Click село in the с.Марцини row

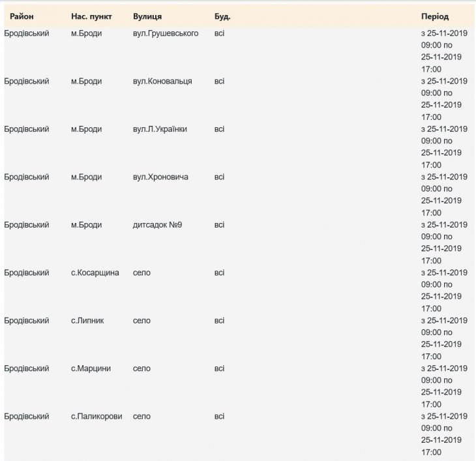(x=141, y=368)
